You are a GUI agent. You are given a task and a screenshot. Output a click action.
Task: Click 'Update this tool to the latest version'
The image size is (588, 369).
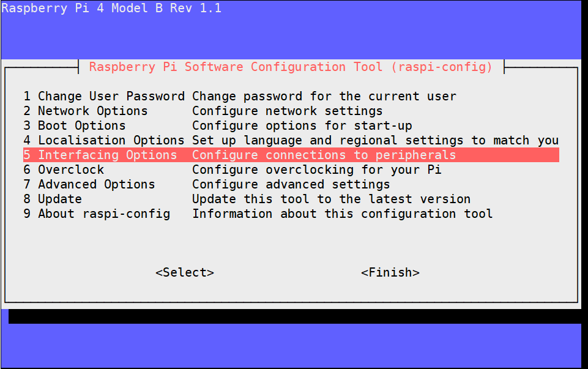coord(331,199)
